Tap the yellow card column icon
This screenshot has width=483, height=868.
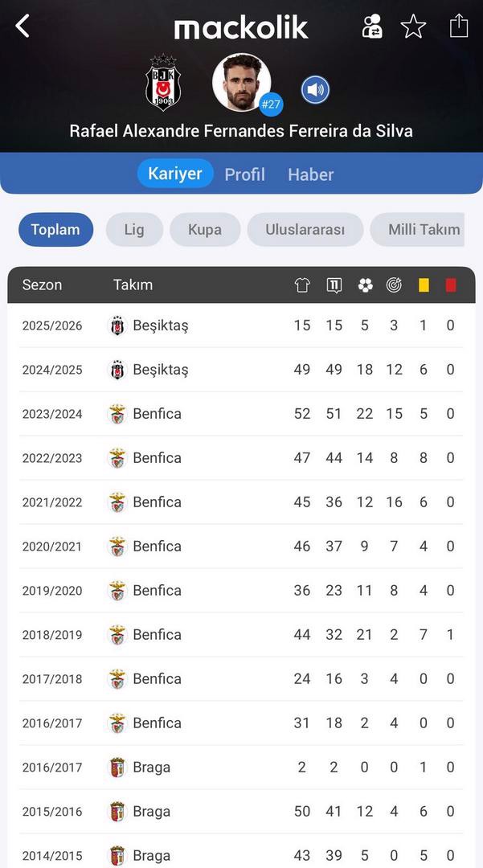424,285
